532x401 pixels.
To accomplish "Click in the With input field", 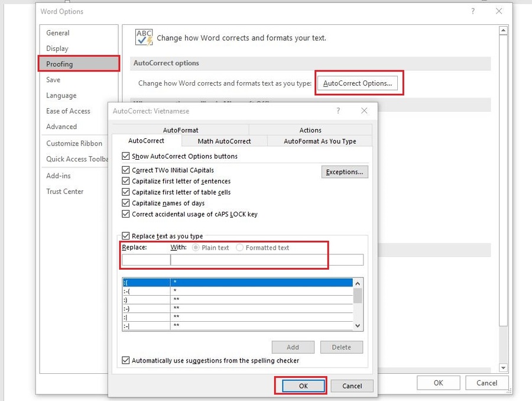I will pyautogui.click(x=267, y=260).
